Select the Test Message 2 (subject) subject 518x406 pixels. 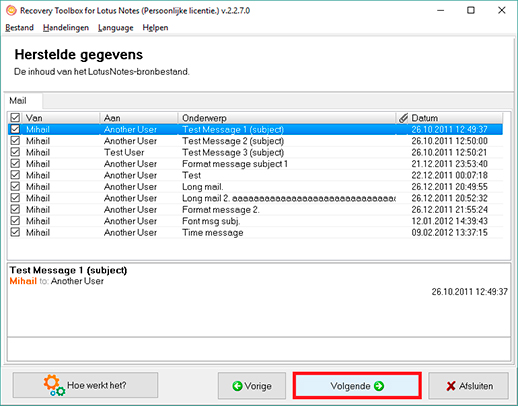click(233, 141)
